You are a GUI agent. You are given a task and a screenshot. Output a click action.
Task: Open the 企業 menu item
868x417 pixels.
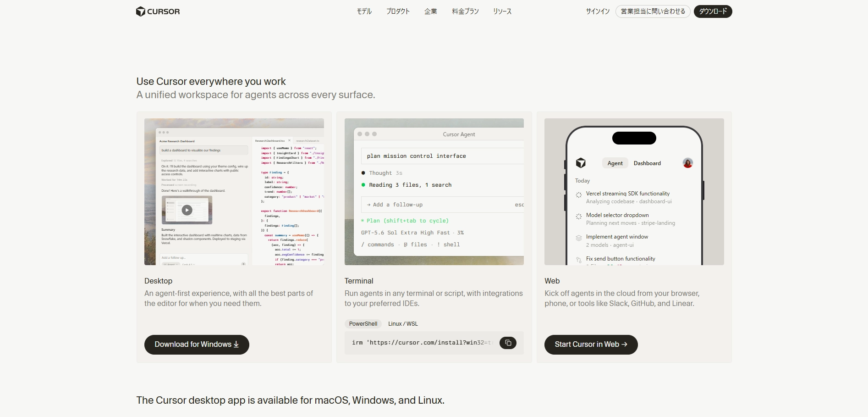(x=431, y=11)
